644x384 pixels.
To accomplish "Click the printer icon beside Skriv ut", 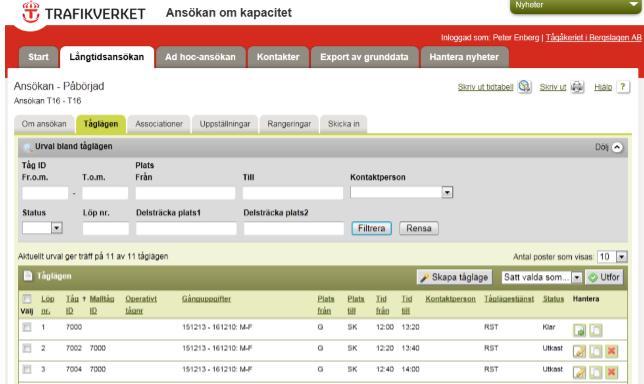I will [577, 87].
